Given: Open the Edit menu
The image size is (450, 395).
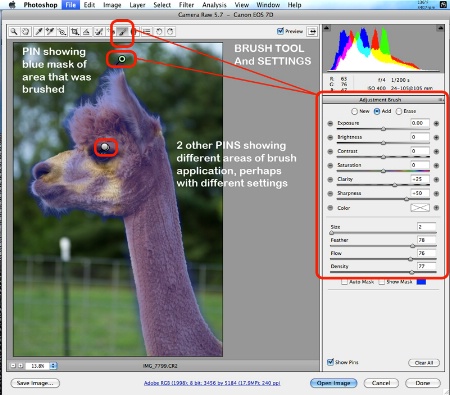Looking at the screenshot, I should [89, 5].
